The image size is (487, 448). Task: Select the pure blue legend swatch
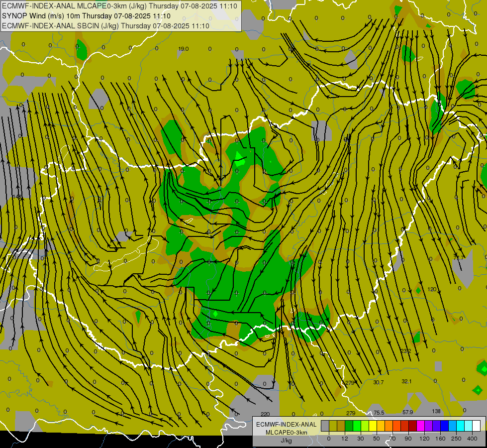tap(445, 426)
